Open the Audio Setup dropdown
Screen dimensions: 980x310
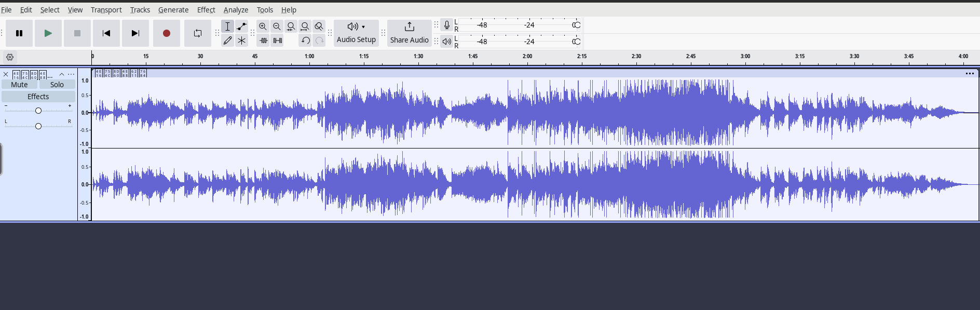point(356,33)
